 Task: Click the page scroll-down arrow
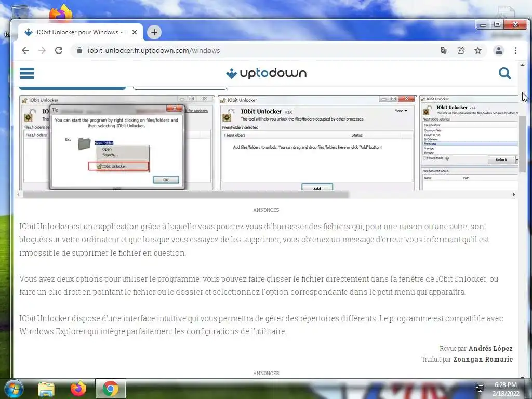[523, 376]
